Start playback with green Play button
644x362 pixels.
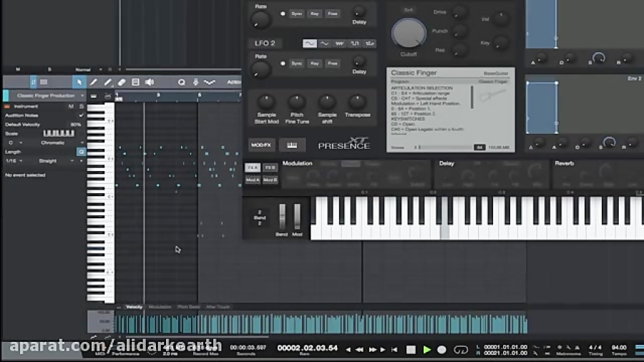[x=427, y=350]
